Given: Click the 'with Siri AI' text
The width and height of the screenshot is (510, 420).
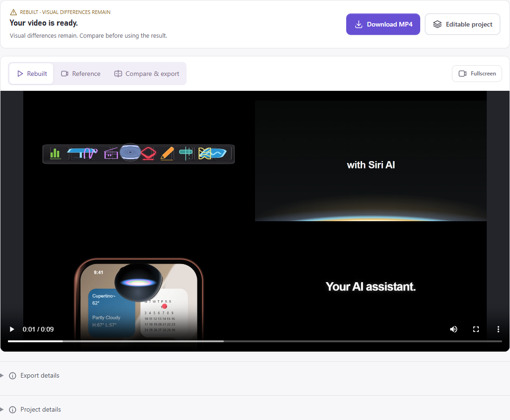Looking at the screenshot, I should tap(371, 165).
